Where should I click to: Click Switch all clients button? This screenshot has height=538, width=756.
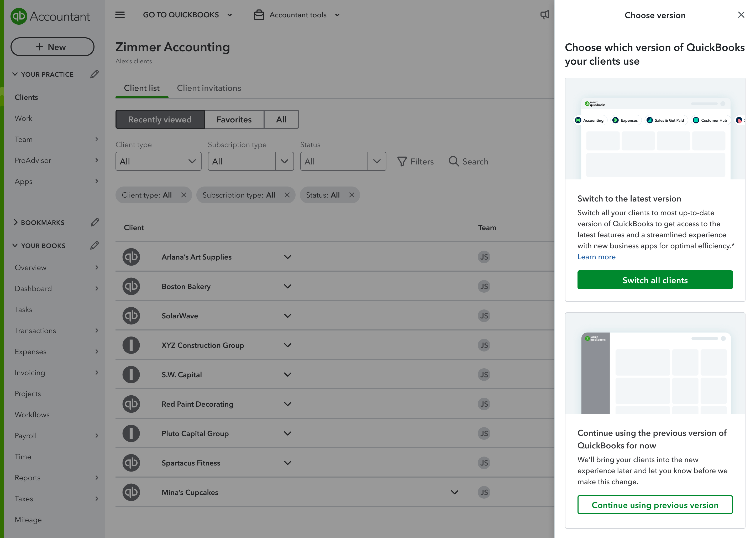655,280
